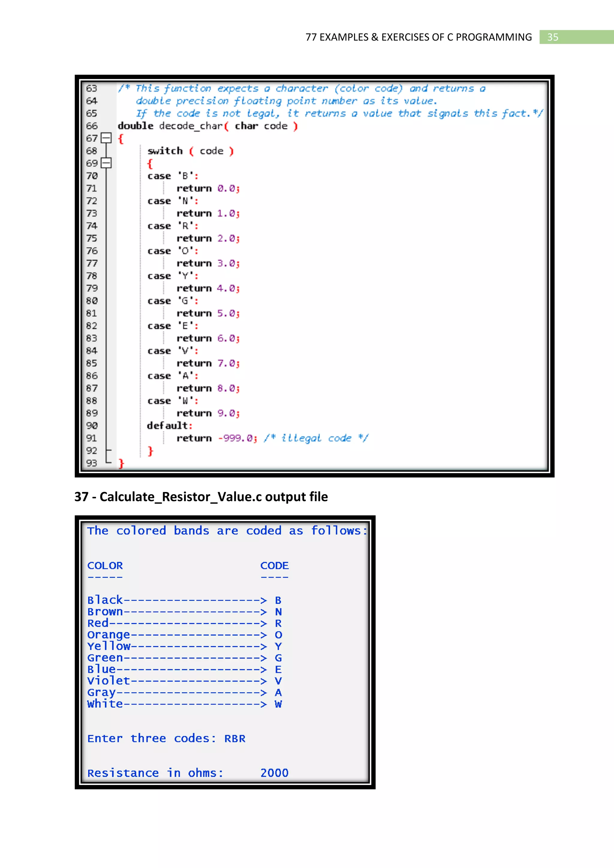The image size is (614, 868).
Task: Click the 'Resistance in ohms:' label
Action: pyautogui.click(x=155, y=773)
